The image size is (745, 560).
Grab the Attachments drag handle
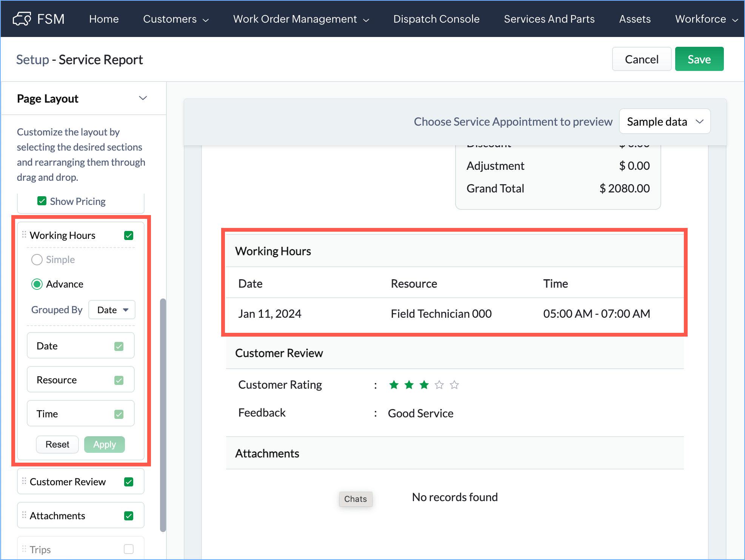click(24, 515)
